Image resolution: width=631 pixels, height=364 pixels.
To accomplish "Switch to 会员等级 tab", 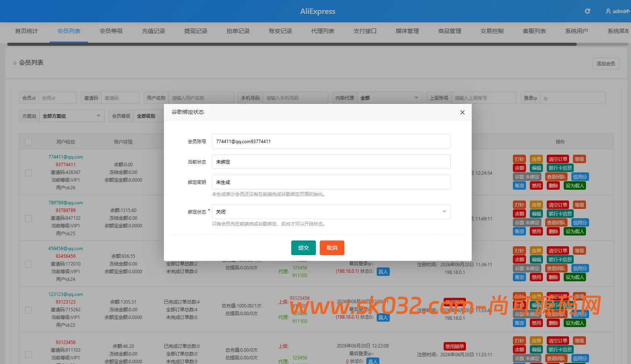I will point(111,31).
